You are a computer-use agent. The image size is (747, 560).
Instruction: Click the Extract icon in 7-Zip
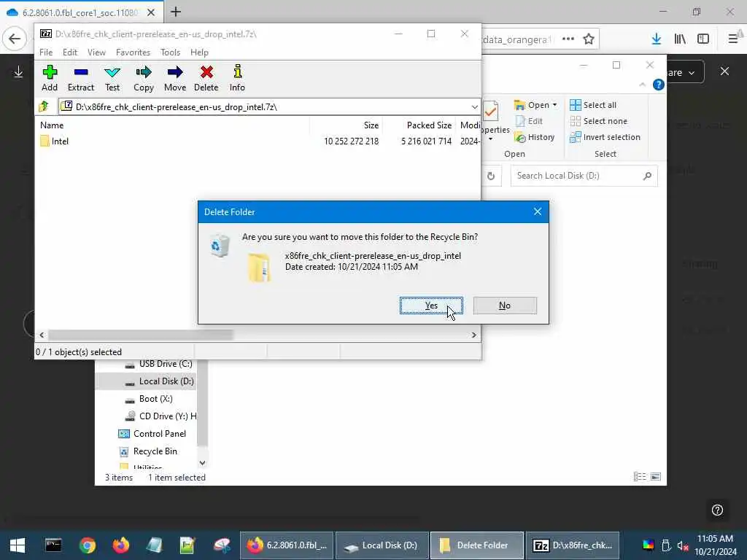click(80, 78)
